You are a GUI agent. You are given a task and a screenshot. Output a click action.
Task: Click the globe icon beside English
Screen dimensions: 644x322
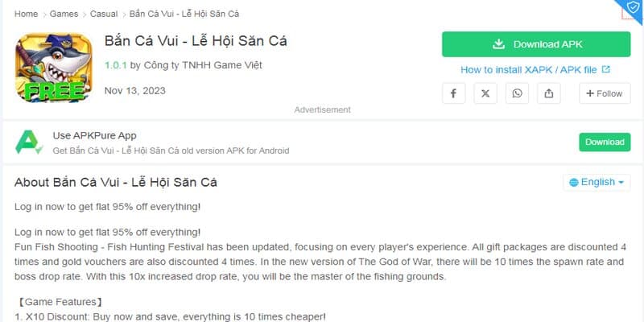pyautogui.click(x=574, y=183)
